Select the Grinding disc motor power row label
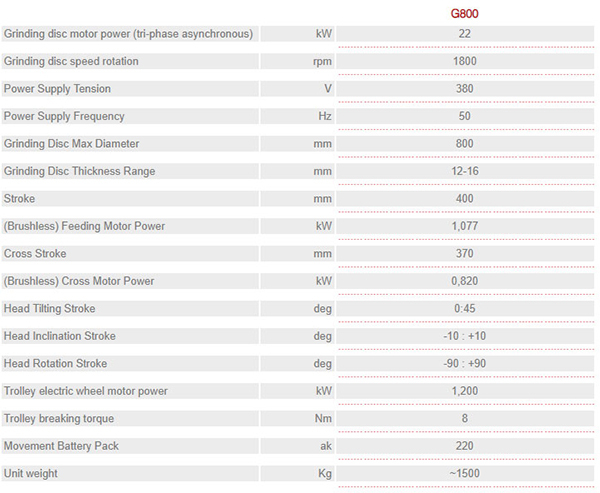600x493 pixels. [x=128, y=34]
